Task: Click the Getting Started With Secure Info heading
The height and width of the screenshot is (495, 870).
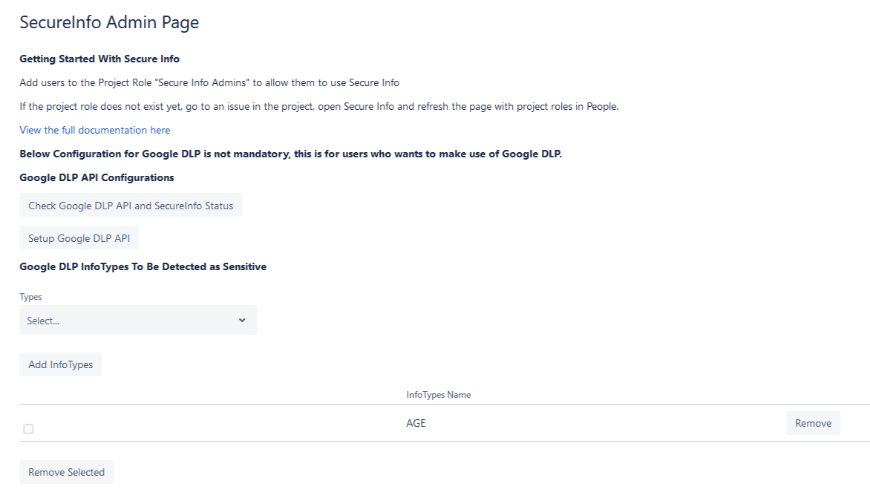Action: [x=100, y=58]
